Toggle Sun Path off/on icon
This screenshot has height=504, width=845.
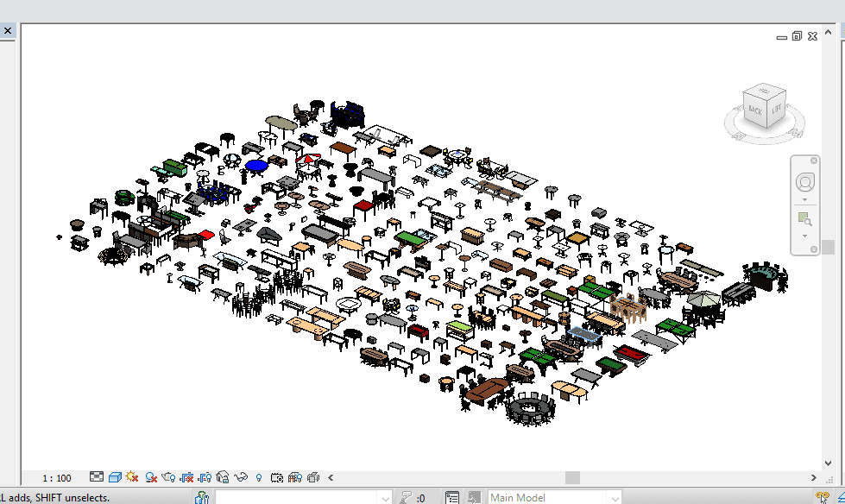(132, 477)
